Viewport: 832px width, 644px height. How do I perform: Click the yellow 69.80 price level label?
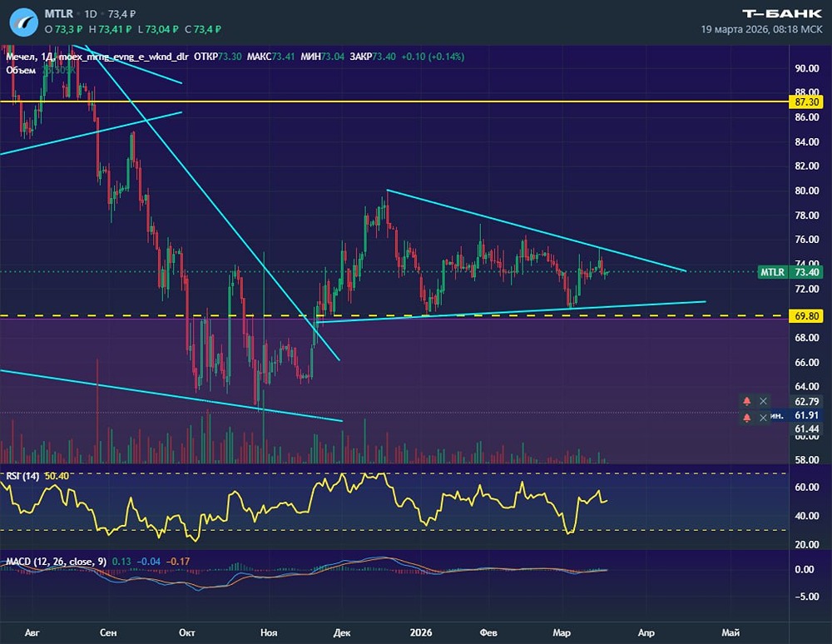click(806, 315)
